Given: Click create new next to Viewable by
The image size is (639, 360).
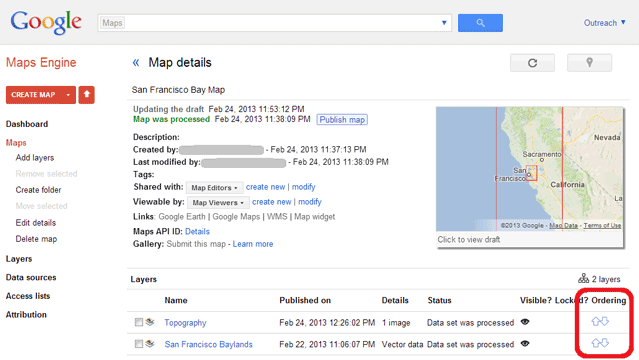Looking at the screenshot, I should click(271, 202).
